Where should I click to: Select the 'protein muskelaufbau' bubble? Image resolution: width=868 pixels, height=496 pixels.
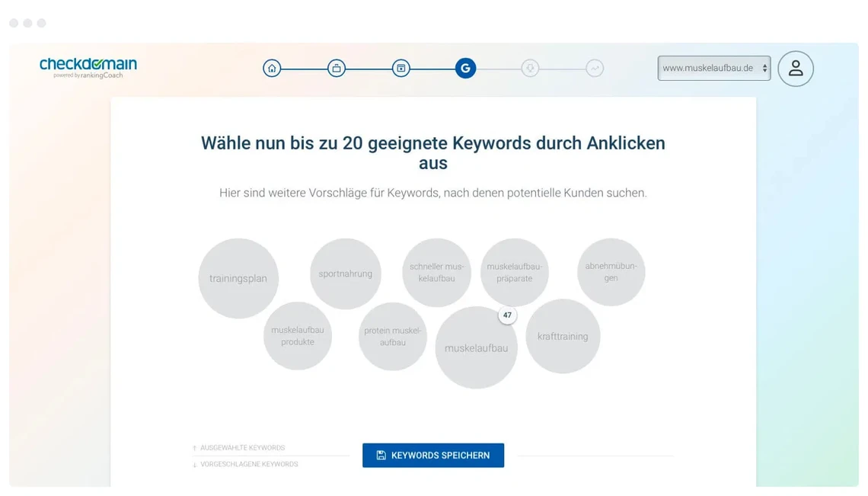click(393, 337)
